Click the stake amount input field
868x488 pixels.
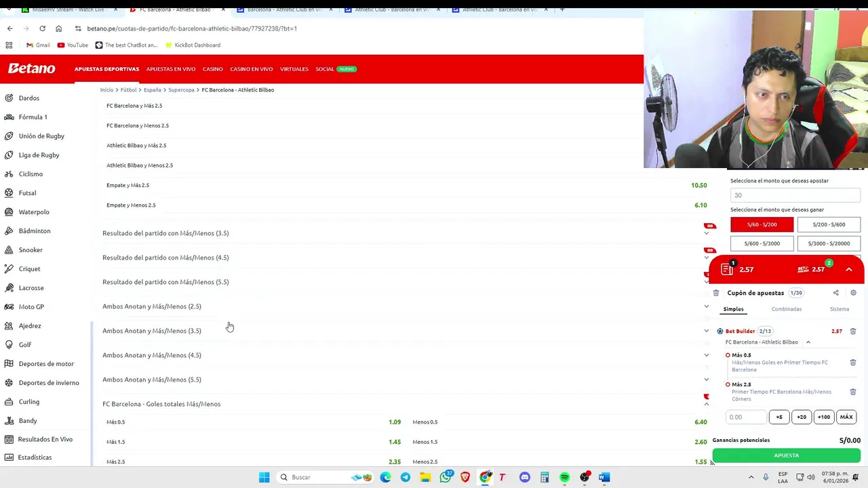click(746, 417)
